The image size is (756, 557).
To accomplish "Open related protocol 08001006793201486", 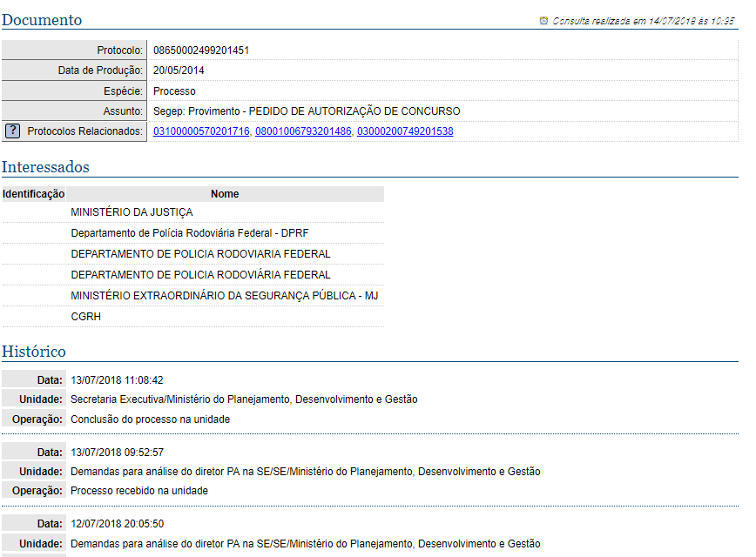I will pos(303,131).
